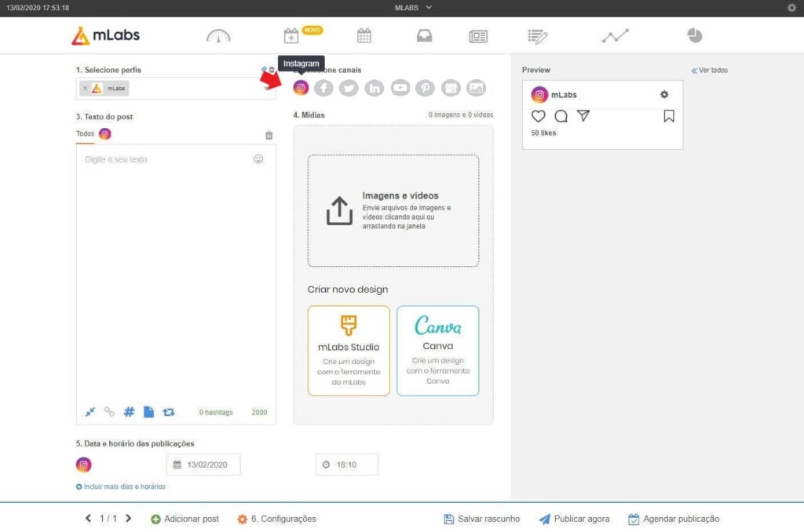Open the list with pencil icon in top nav
Screen dimensions: 804x532
537,36
